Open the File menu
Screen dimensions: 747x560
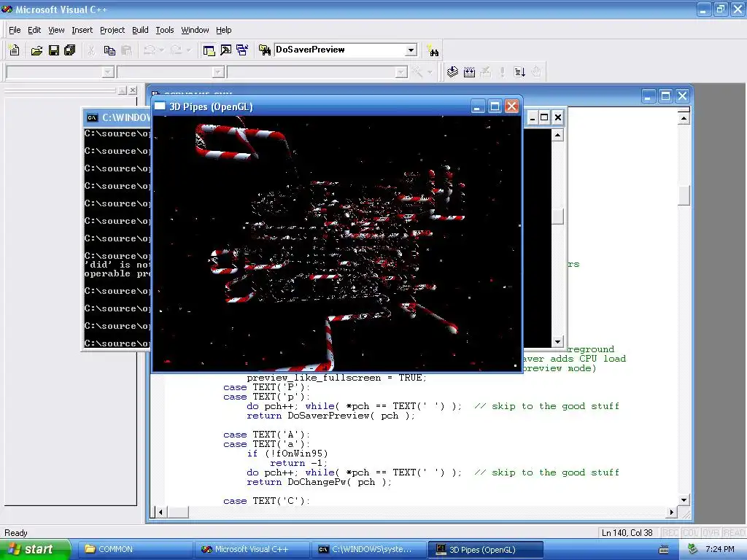point(15,30)
